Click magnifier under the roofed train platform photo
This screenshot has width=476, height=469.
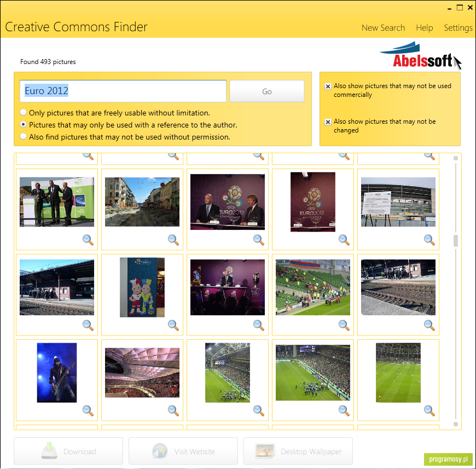[x=88, y=325]
